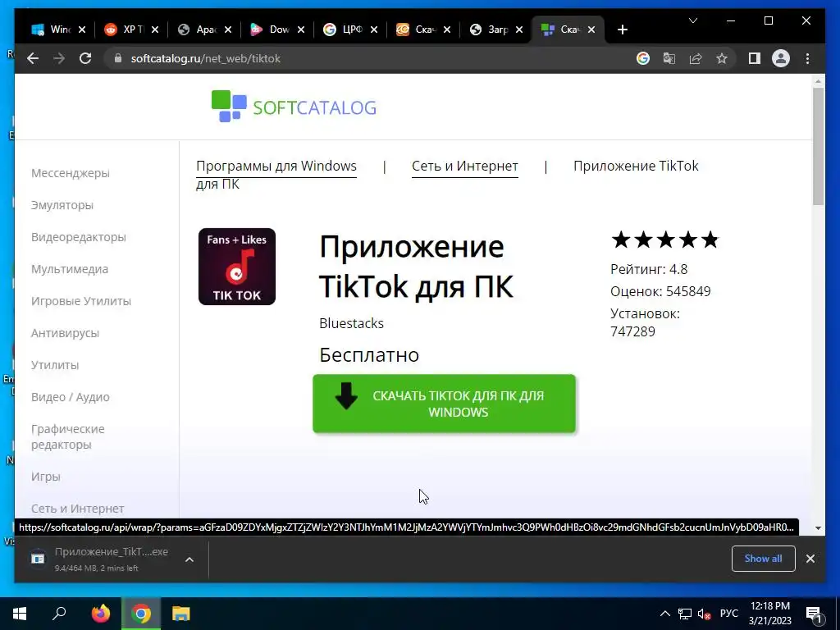Open the translate page icon

click(x=669, y=58)
